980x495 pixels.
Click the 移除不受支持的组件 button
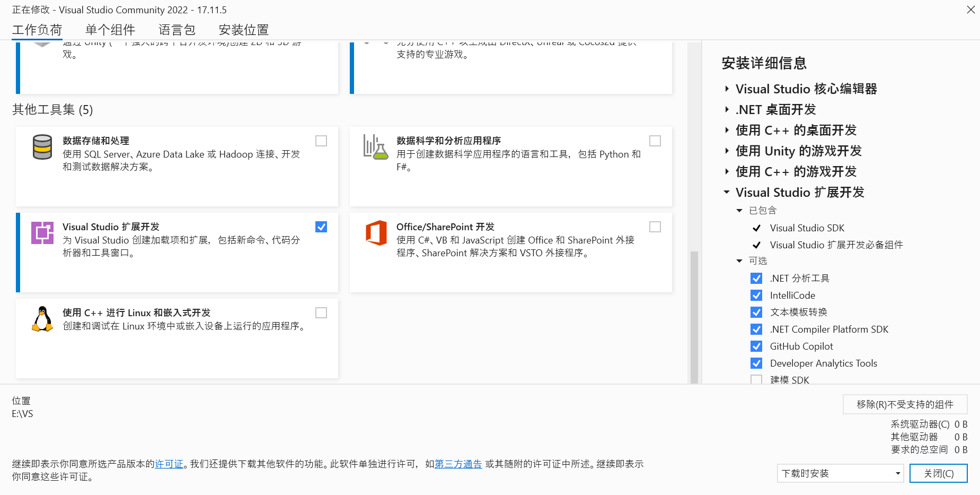point(905,404)
